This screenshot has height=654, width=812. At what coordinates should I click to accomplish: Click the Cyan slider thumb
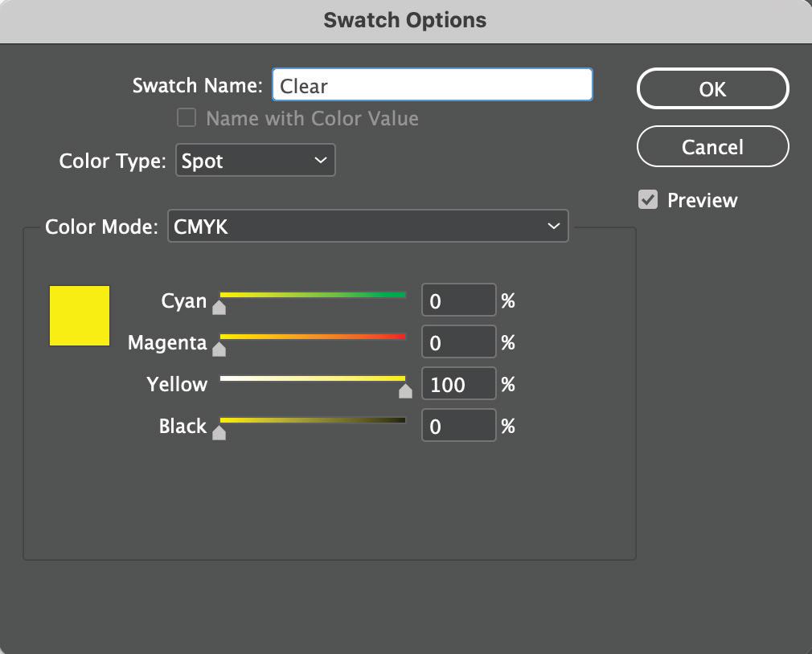pos(219,308)
